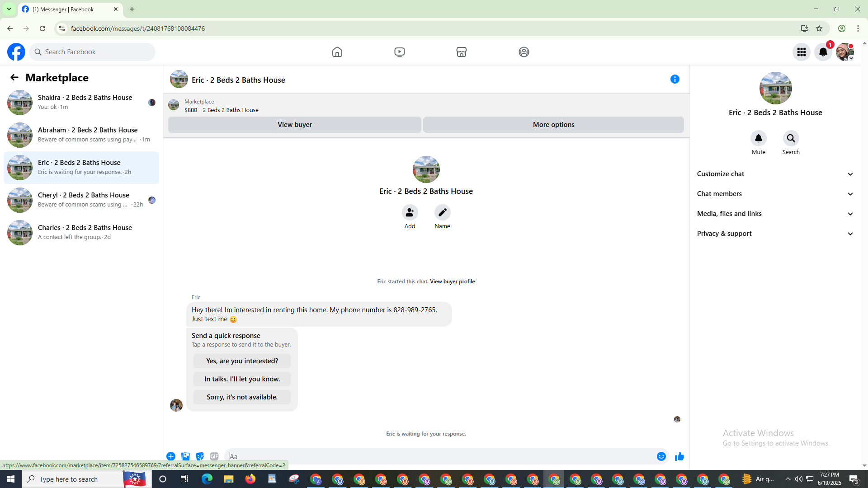Open the notifications bell

pos(823,52)
